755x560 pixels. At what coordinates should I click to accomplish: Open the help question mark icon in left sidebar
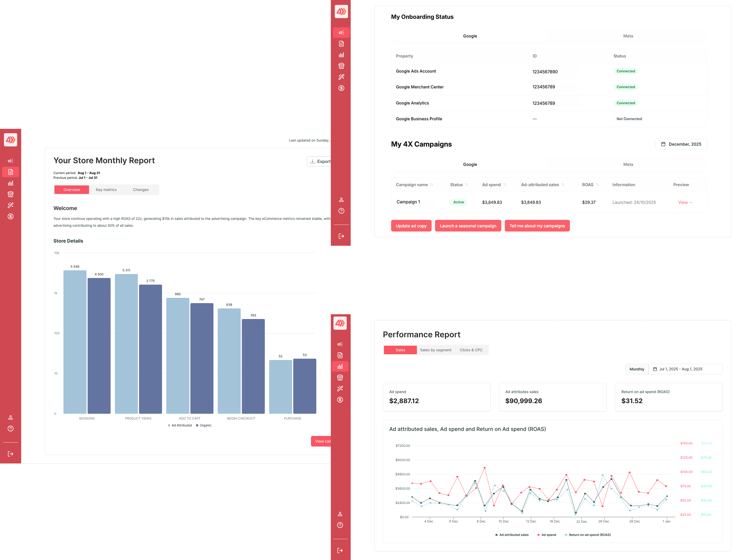coord(11,429)
